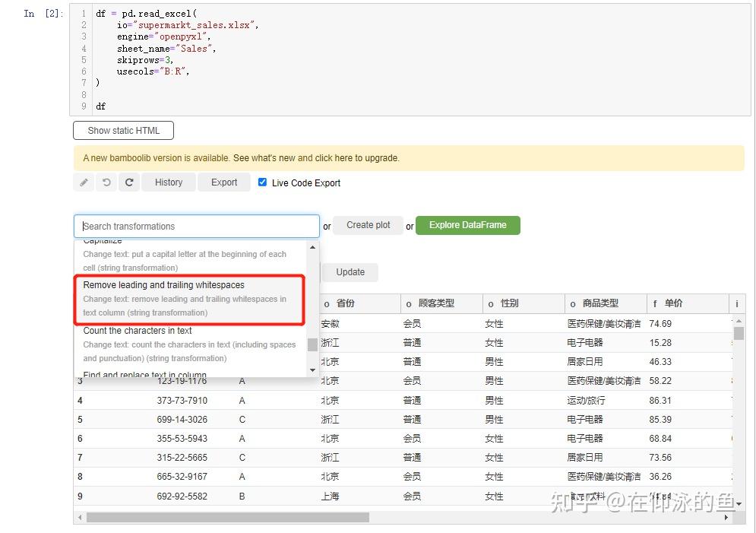The height and width of the screenshot is (533, 756).
Task: Click the Export button
Action: [223, 182]
